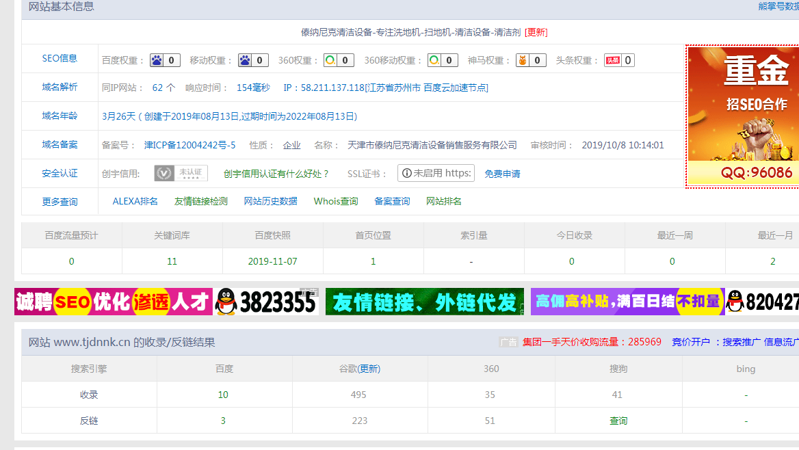This screenshot has height=450, width=799.
Task: Click the Toutiao weight badge icon
Action: 619,60
